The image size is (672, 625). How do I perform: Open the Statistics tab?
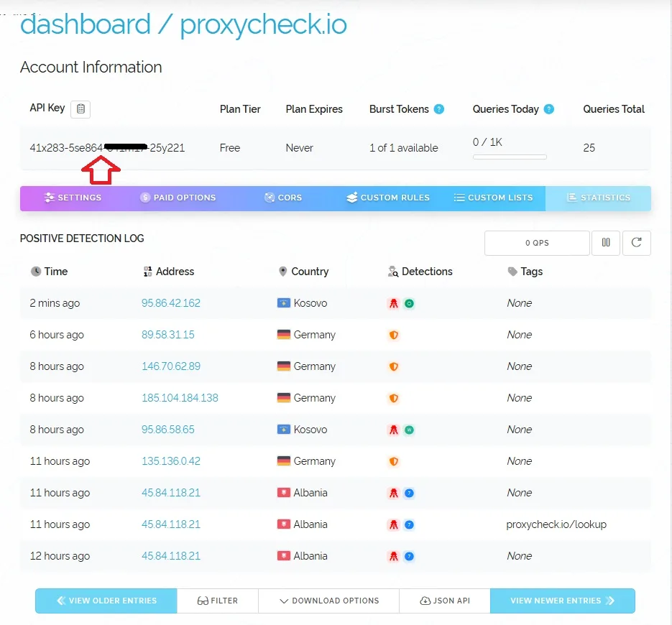pyautogui.click(x=598, y=198)
